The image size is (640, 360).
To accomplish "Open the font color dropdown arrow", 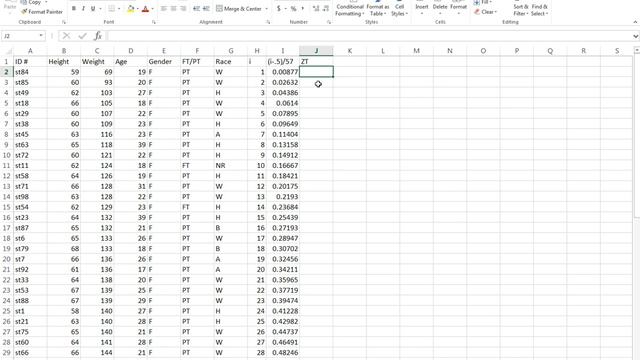I will click(153, 9).
